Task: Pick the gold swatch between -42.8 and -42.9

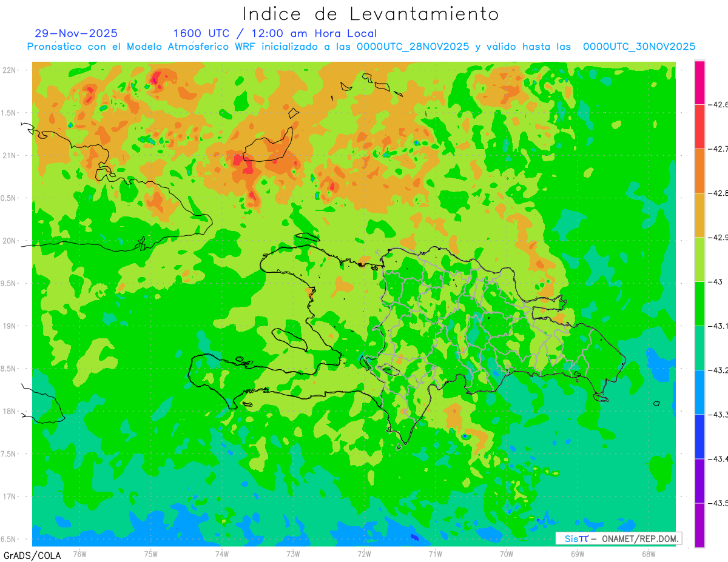Action: (x=699, y=215)
